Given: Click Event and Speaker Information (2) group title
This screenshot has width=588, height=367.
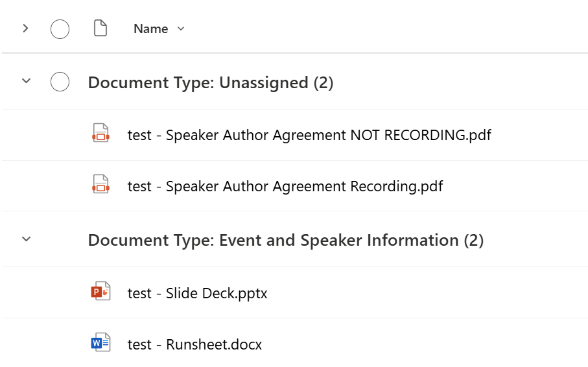Looking at the screenshot, I should coord(285,240).
